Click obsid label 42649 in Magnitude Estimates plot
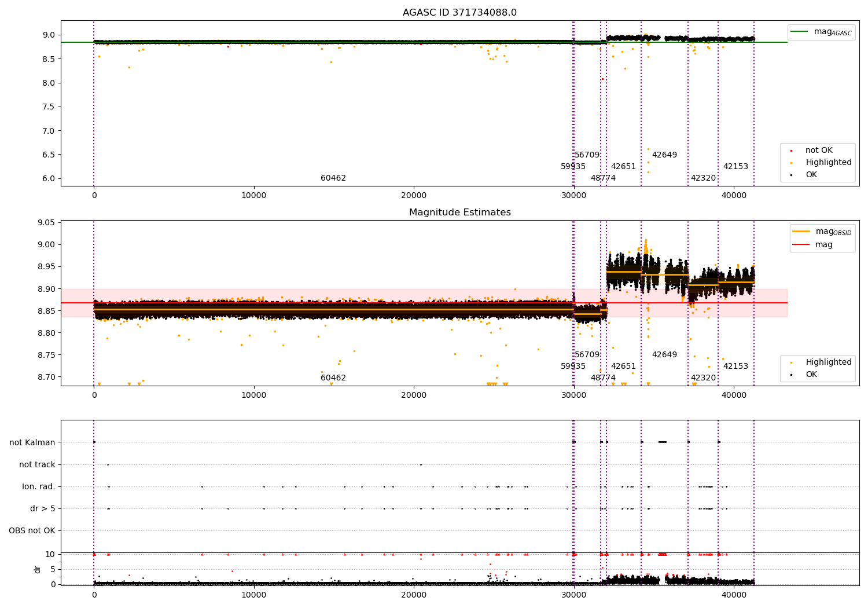868x608 pixels. [x=664, y=355]
